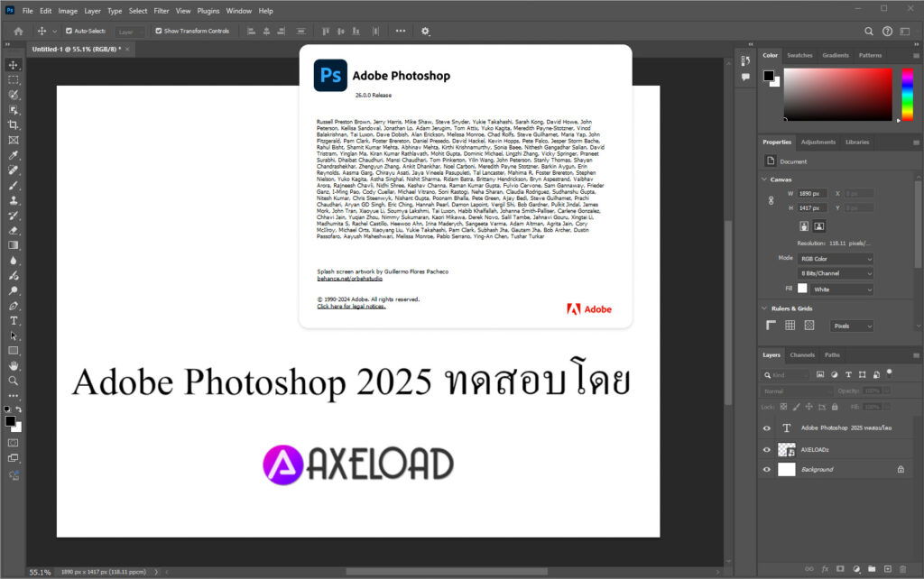This screenshot has width=924, height=579.
Task: Select the Rectangle shape tool
Action: pyautogui.click(x=13, y=351)
